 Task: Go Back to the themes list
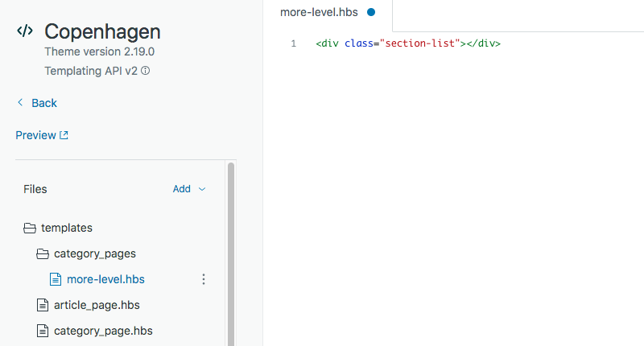(x=43, y=103)
